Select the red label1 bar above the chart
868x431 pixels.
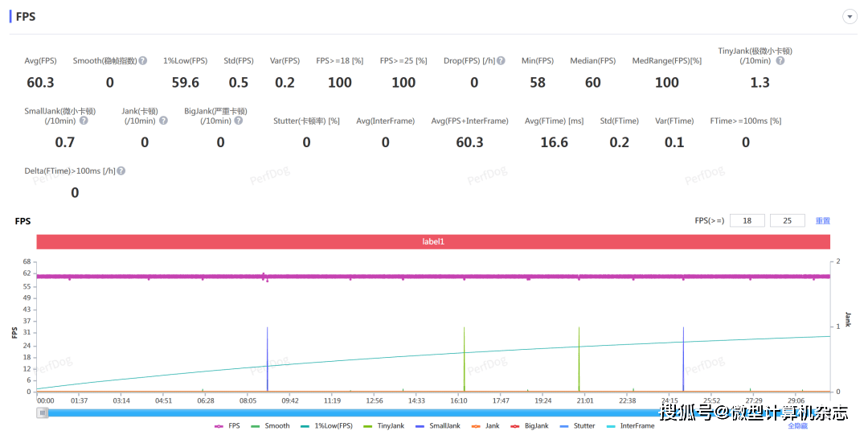[x=433, y=242]
